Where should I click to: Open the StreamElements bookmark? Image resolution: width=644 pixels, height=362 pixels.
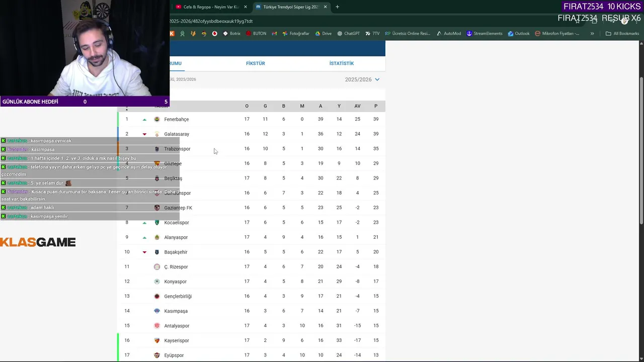[x=485, y=34]
